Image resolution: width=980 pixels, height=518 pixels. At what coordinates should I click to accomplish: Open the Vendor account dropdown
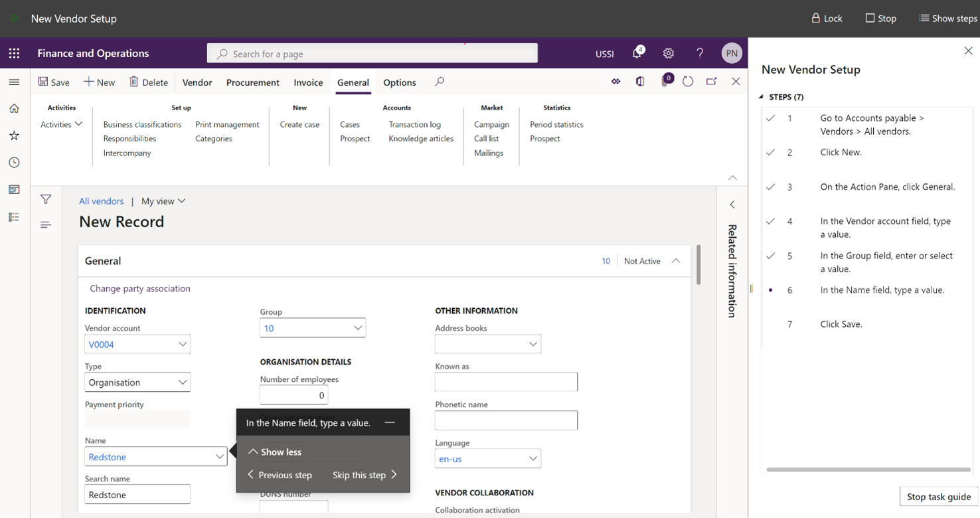pyautogui.click(x=183, y=344)
